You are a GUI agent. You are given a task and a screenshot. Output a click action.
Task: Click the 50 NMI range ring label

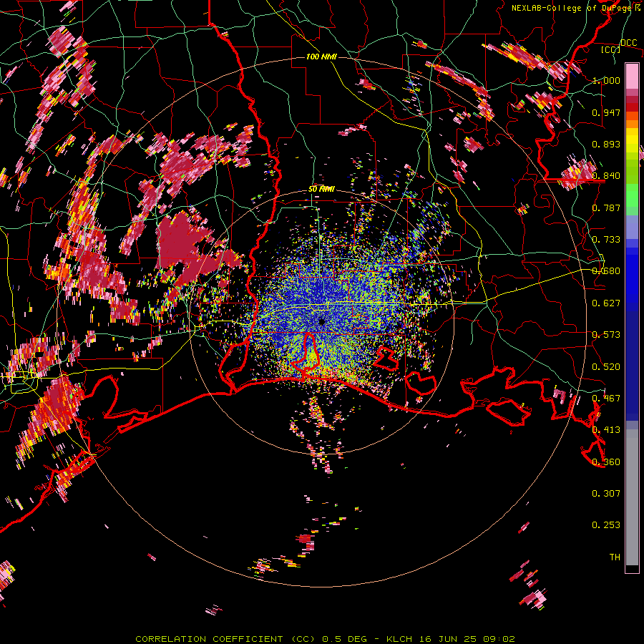(321, 189)
